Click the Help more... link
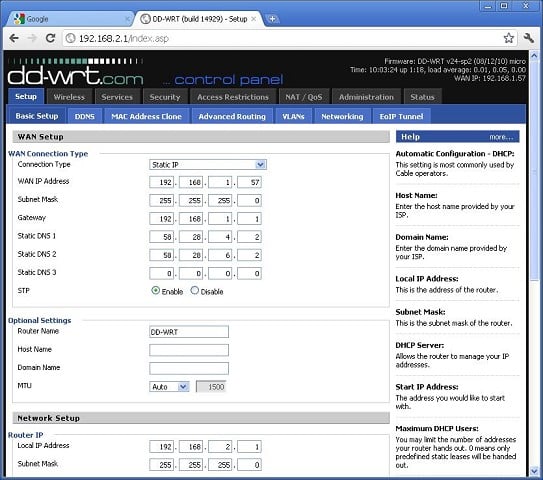 tap(501, 137)
